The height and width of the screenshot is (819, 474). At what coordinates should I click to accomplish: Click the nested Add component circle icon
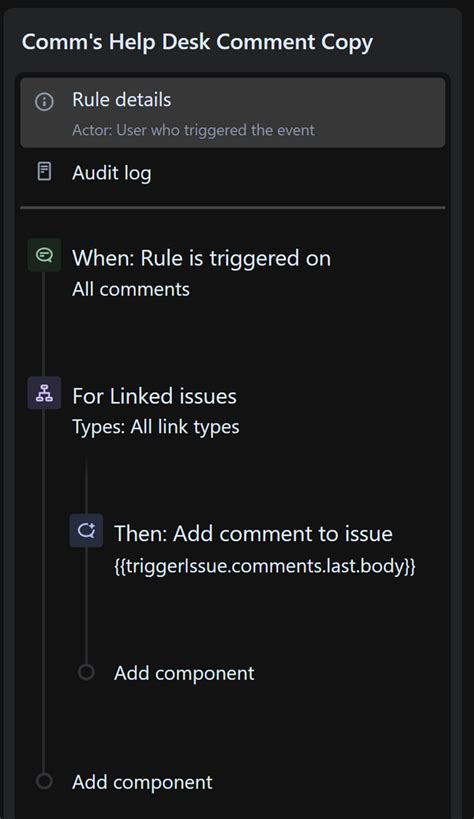[x=86, y=672]
